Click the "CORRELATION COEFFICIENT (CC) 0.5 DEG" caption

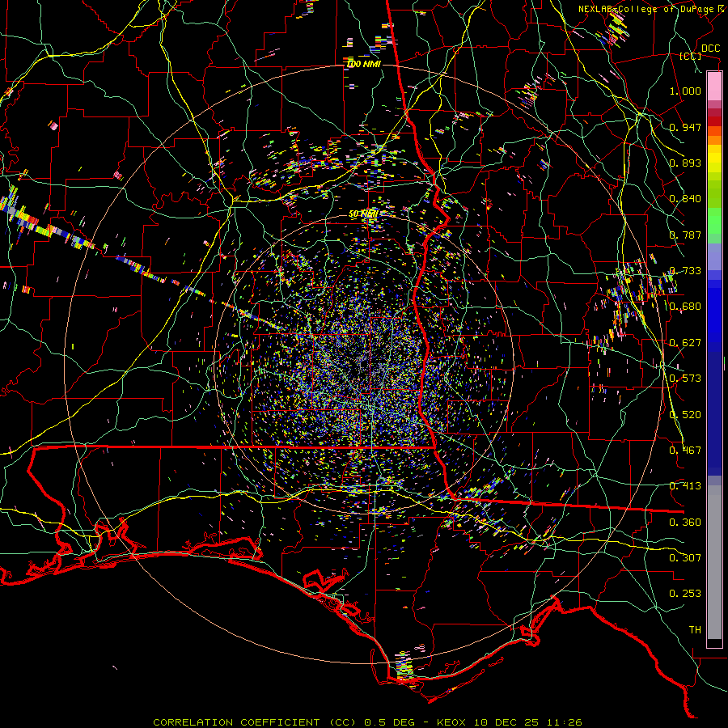(x=284, y=722)
